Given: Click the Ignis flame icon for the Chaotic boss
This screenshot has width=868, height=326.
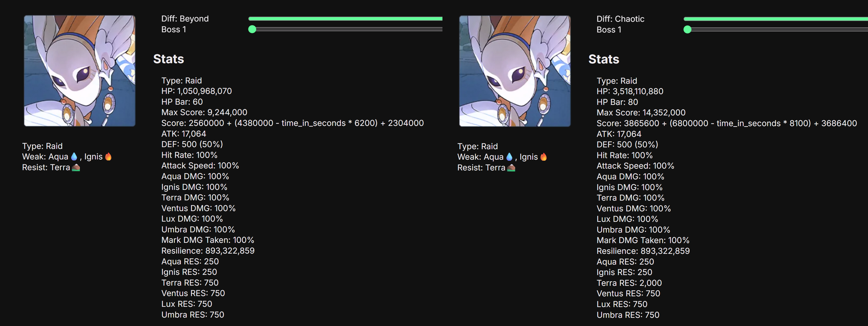Looking at the screenshot, I should click(x=544, y=157).
